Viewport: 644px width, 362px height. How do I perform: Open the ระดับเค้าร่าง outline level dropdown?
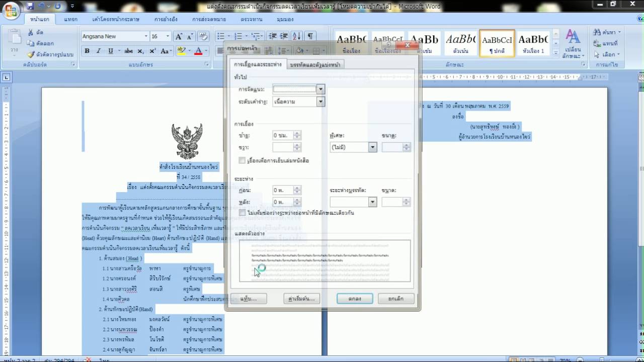click(321, 102)
